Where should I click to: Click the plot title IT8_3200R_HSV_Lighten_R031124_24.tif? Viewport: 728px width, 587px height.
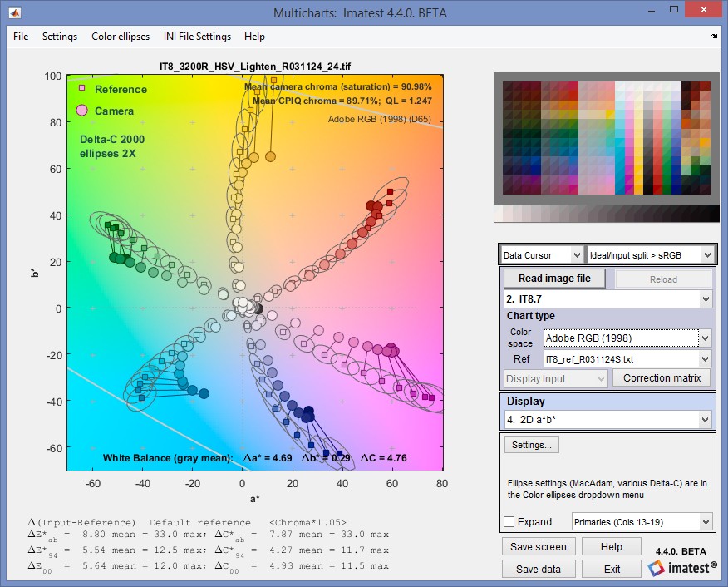click(x=255, y=66)
